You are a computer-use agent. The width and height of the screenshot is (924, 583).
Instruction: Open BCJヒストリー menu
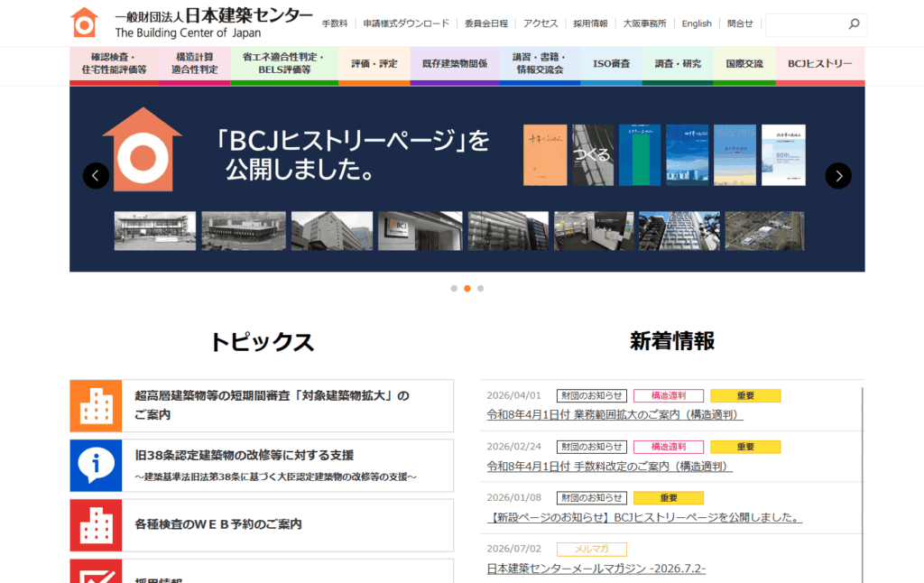820,64
